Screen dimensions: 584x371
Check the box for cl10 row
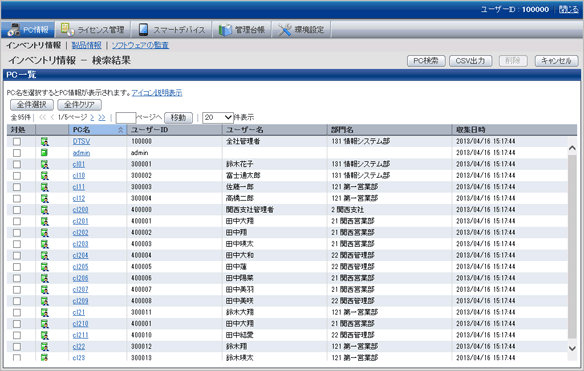click(x=17, y=176)
